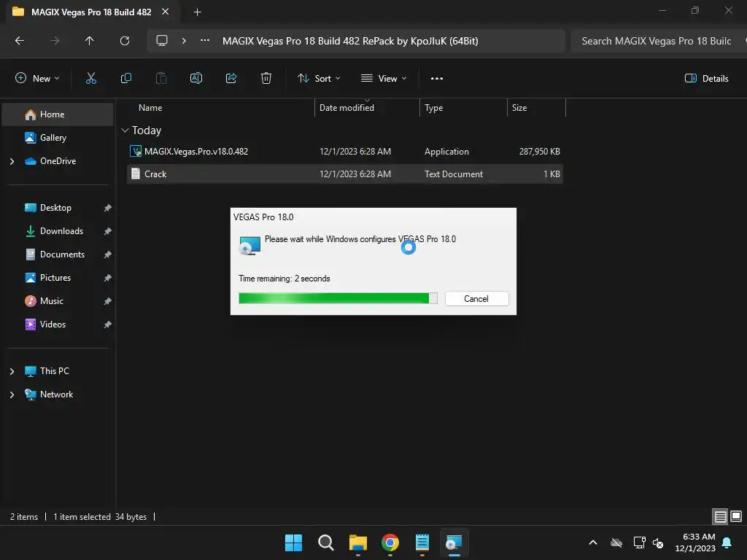
Task: Switch to details list view icon
Action: [x=720, y=516]
